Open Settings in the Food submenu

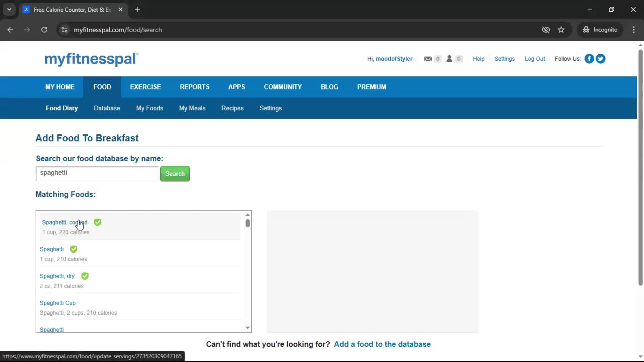(x=271, y=108)
